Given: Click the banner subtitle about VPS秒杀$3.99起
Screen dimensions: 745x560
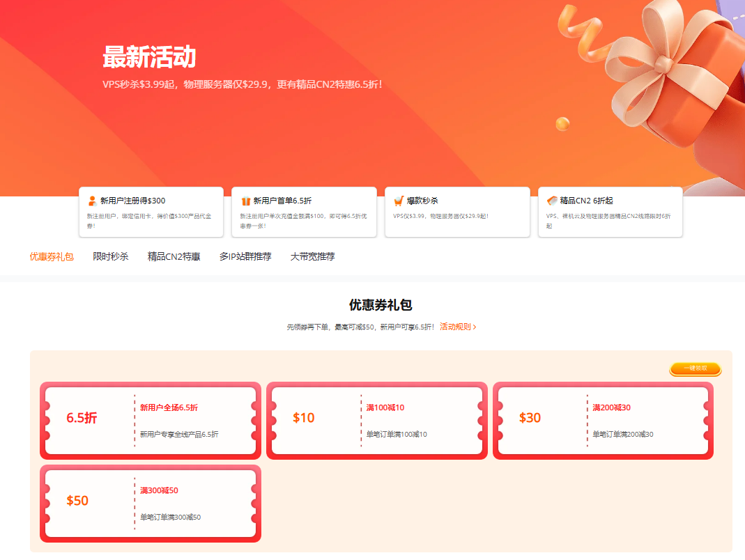Looking at the screenshot, I should tap(243, 84).
